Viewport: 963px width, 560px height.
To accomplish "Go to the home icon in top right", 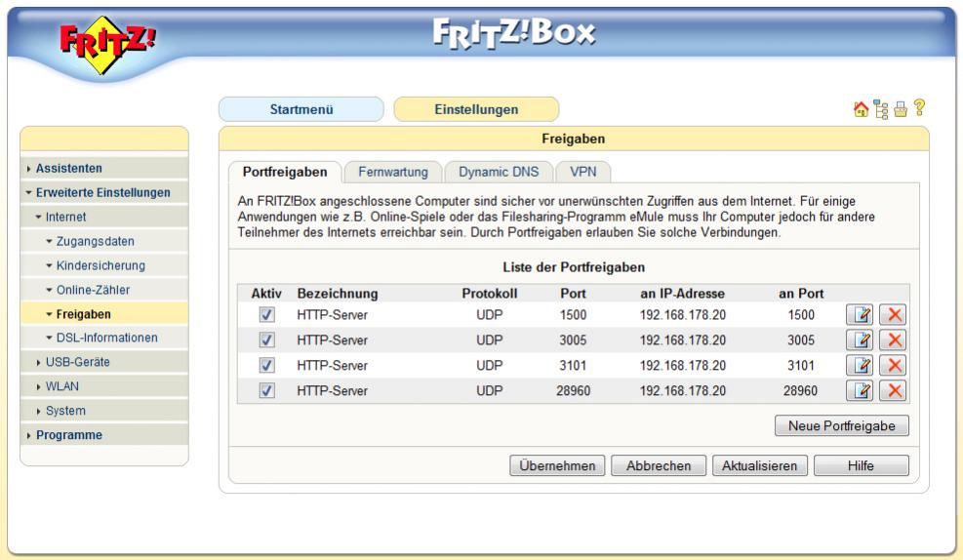I will 862,109.
